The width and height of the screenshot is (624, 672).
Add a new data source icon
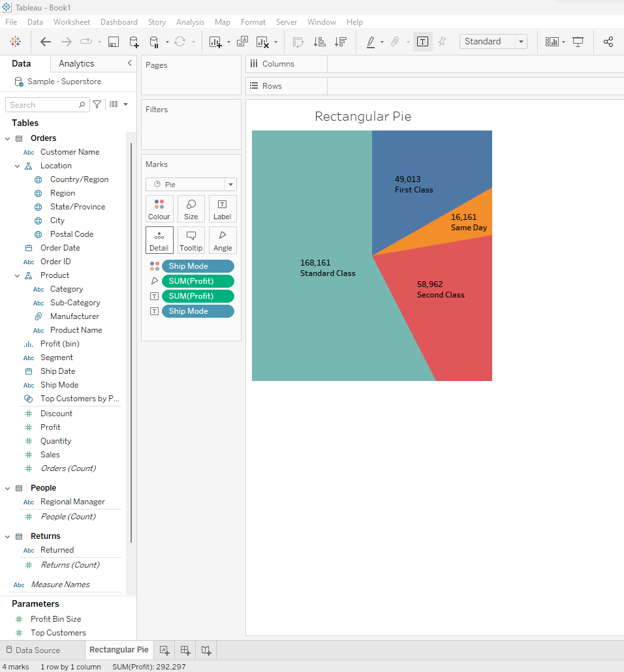(134, 42)
